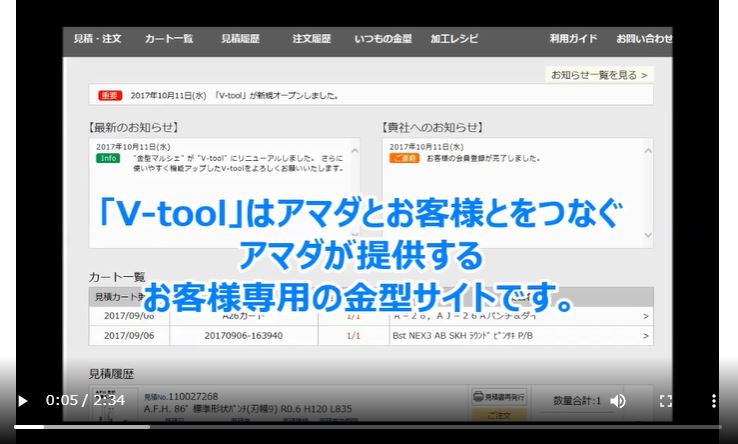738x444 pixels.
Task: Click the green Info badge
Action: click(x=108, y=158)
